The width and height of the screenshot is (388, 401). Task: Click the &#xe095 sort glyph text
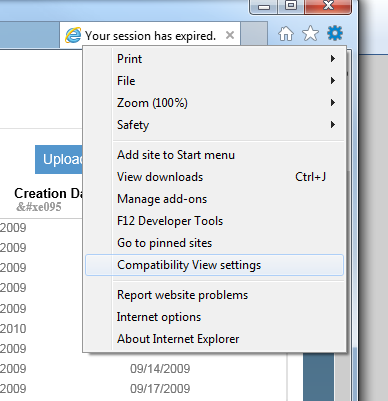[39, 207]
